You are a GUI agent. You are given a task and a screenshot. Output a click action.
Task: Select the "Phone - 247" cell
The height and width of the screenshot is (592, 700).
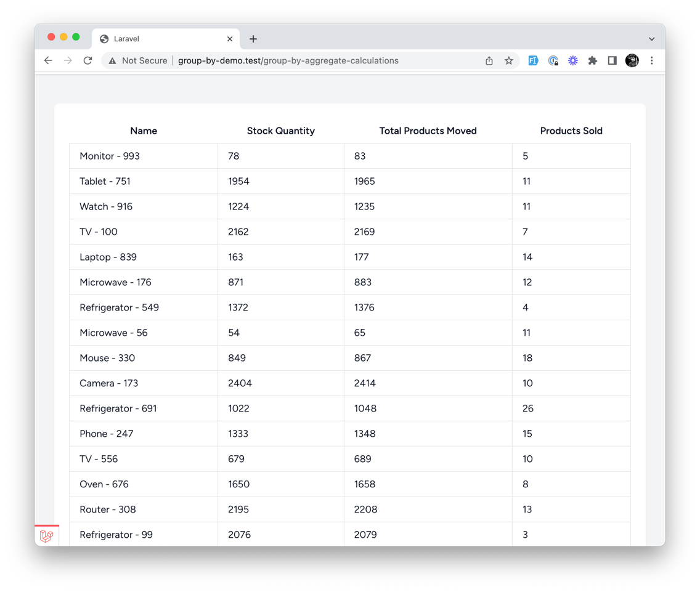[144, 434]
